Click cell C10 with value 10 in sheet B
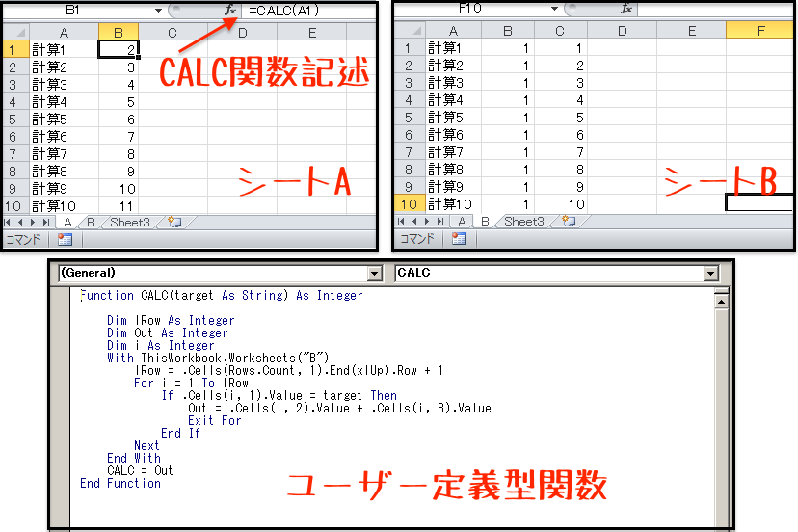 click(560, 204)
